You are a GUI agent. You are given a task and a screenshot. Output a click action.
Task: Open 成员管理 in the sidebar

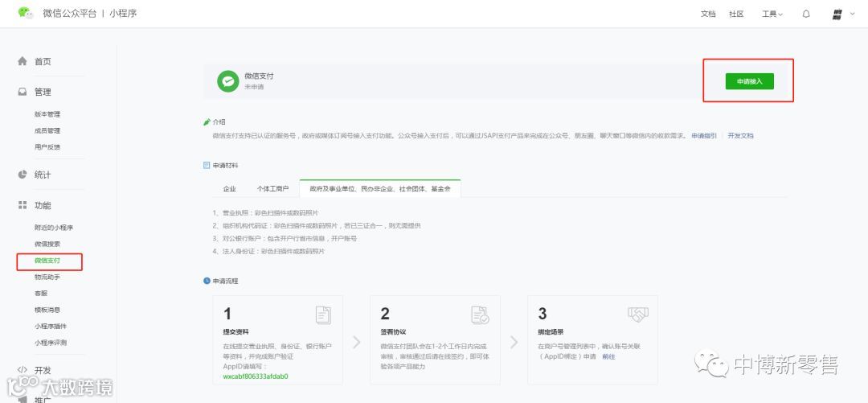point(47,131)
